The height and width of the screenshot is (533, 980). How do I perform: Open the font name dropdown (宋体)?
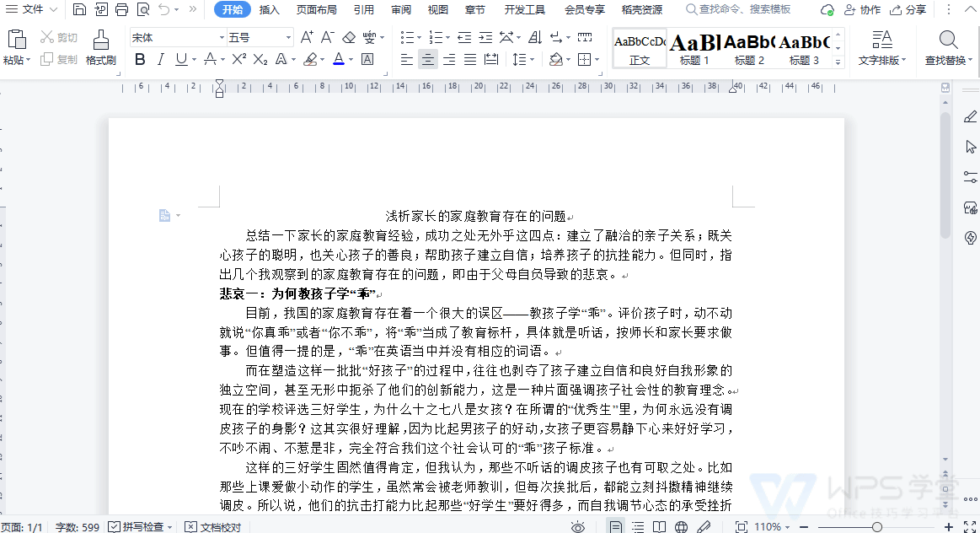tap(222, 38)
